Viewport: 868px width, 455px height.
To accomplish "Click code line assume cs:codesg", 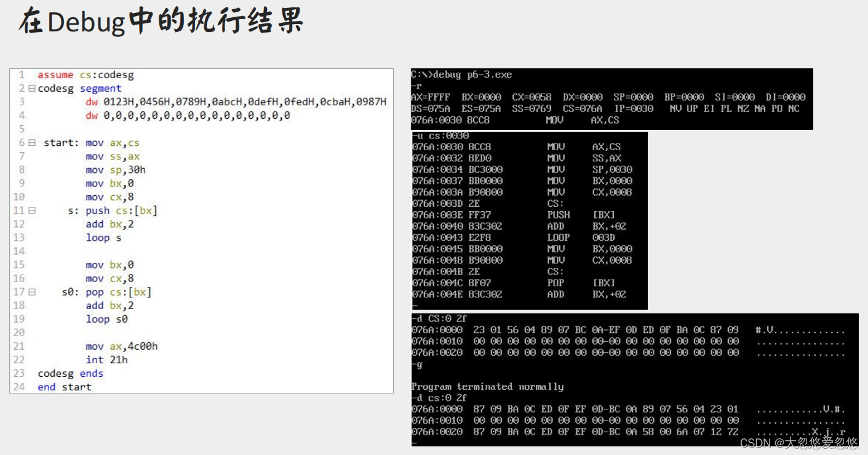I will click(86, 75).
